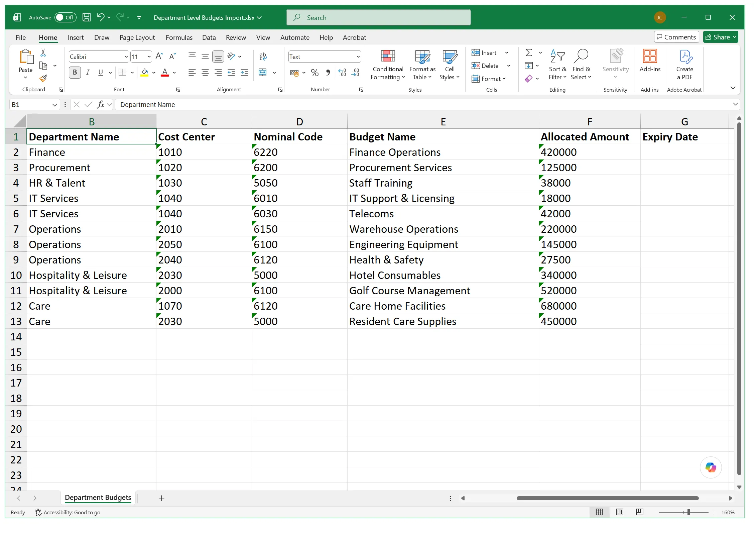The height and width of the screenshot is (535, 756).
Task: Open the Font settings dialog launcher
Action: point(178,90)
